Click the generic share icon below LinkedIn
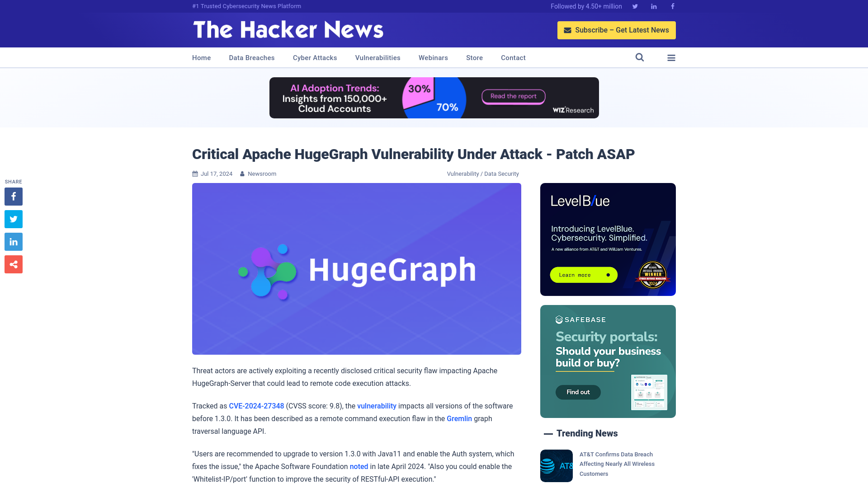Image resolution: width=868 pixels, height=488 pixels. pyautogui.click(x=13, y=264)
